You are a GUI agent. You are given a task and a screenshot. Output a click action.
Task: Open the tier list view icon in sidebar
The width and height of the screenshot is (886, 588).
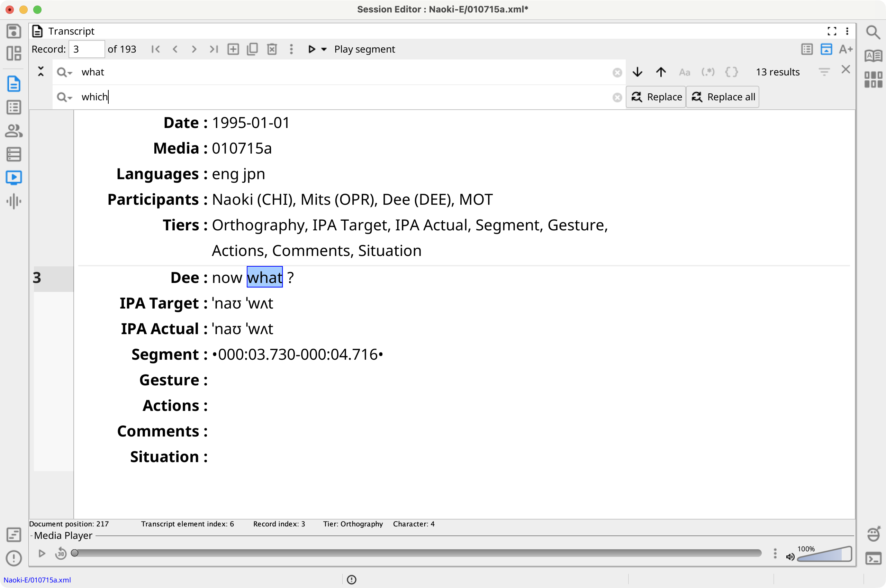pos(13,107)
